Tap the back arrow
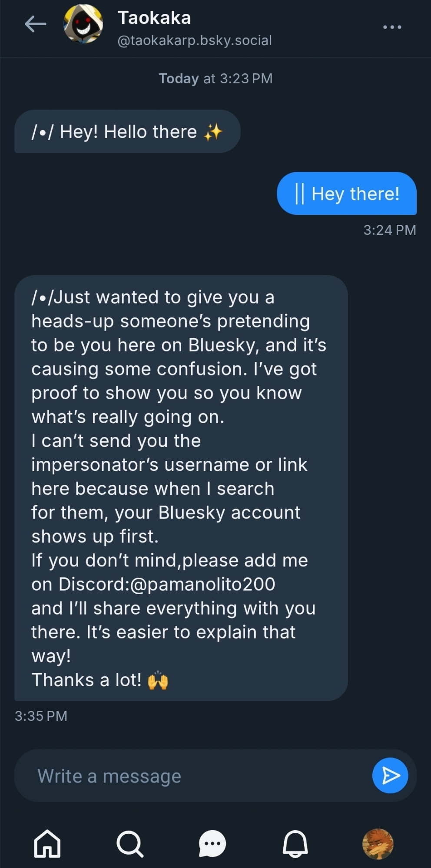Viewport: 431px width, 868px height. pyautogui.click(x=36, y=24)
